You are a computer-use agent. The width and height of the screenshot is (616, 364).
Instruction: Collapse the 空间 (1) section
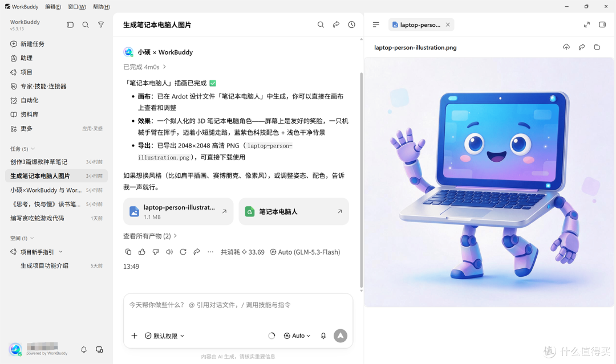point(32,238)
